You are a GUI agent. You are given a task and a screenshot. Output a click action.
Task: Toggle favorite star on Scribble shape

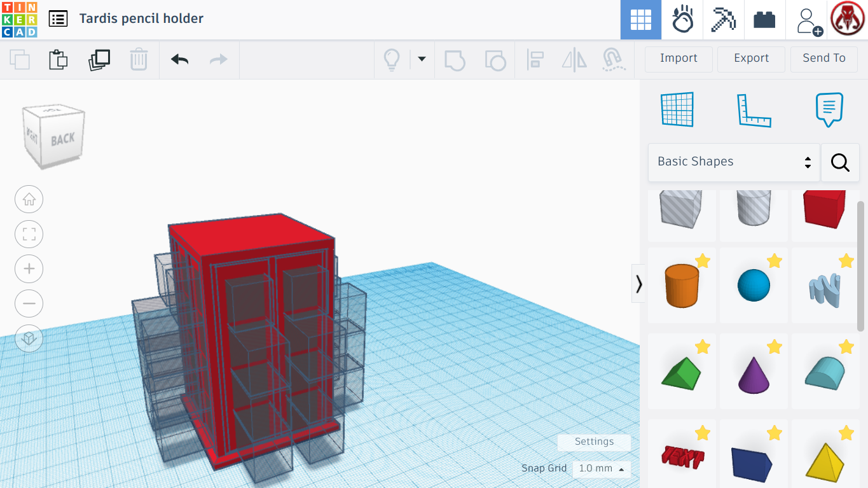click(x=846, y=261)
